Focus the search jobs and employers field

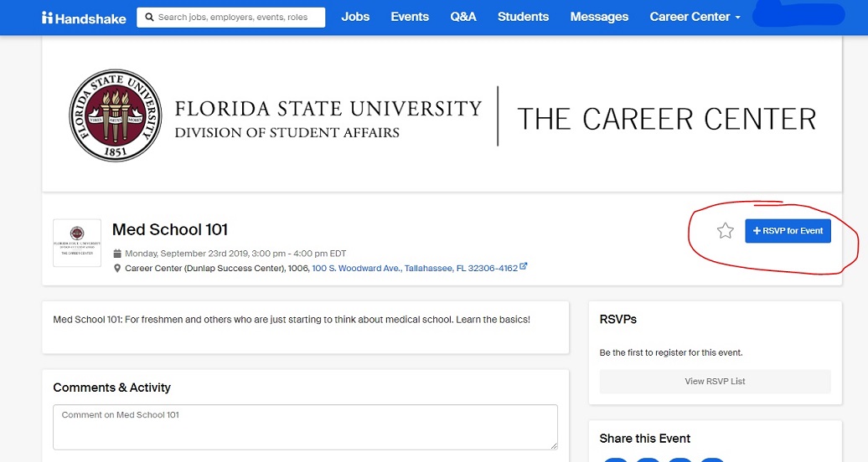(231, 17)
